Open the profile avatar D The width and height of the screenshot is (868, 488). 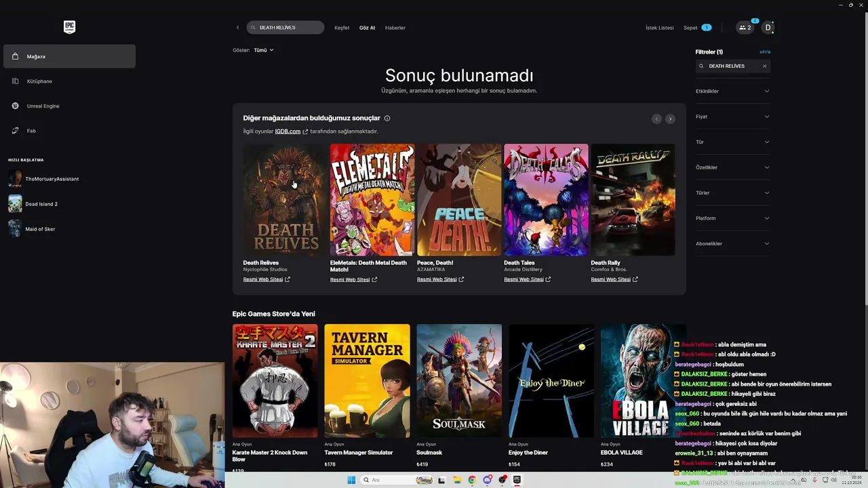768,28
